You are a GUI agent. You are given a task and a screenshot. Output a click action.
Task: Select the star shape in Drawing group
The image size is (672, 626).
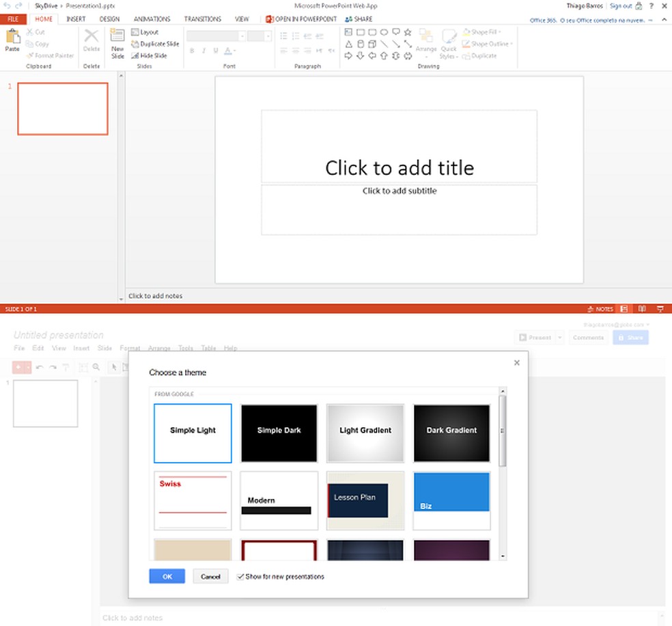point(408,32)
